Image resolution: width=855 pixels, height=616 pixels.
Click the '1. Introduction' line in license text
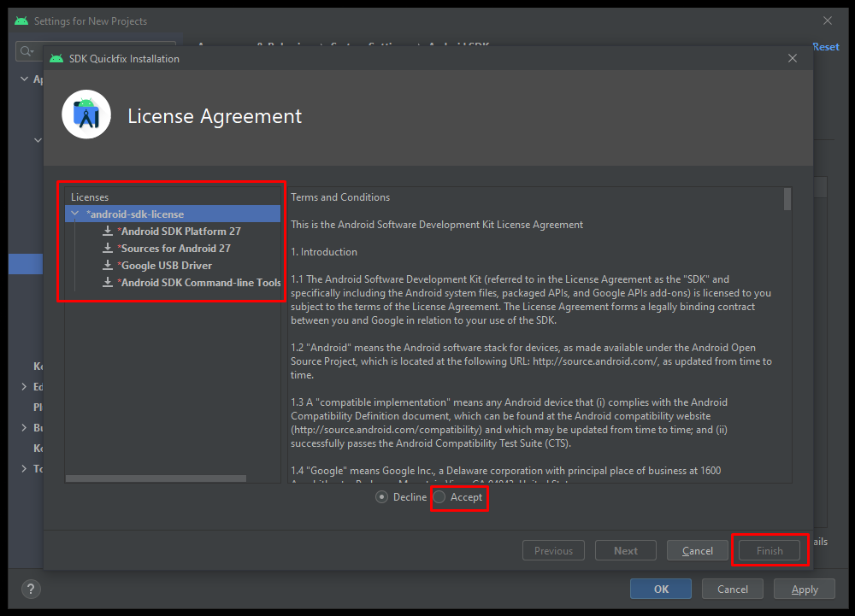coord(324,252)
